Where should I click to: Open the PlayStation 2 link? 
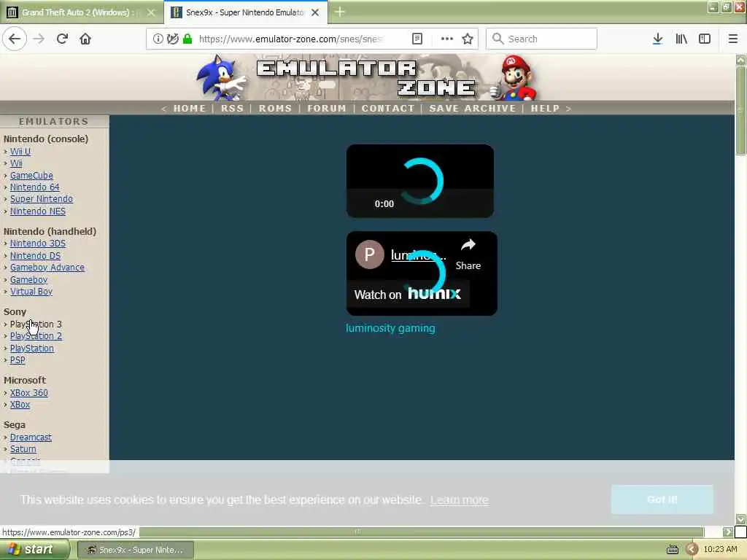tap(36, 335)
